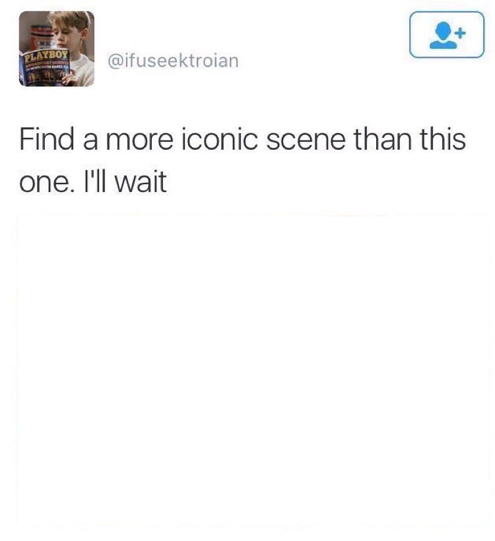Click the word "scene" in the tweet
The image size is (495, 541).
pyautogui.click(x=306, y=139)
